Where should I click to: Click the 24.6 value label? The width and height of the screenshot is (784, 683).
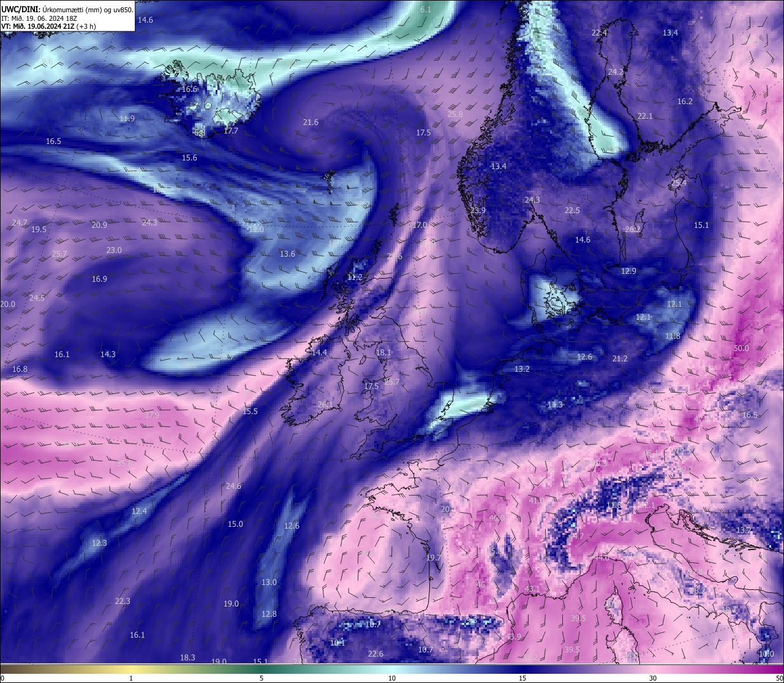click(x=233, y=486)
